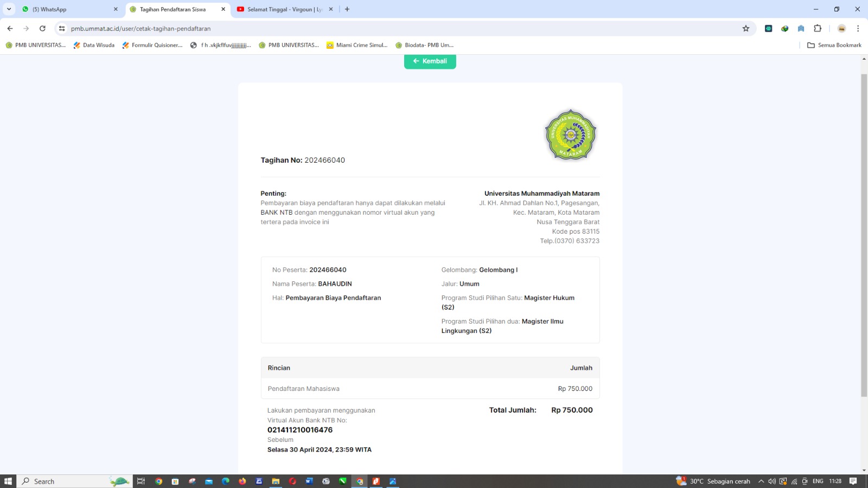This screenshot has height=488, width=868.
Task: Click the page vertical scrollbar
Action: click(864, 233)
